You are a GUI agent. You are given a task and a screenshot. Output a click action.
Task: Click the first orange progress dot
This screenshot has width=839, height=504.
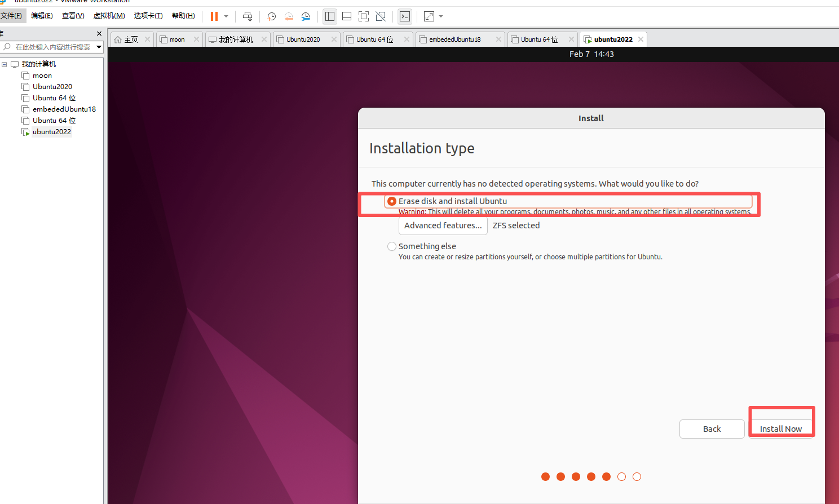(545, 477)
